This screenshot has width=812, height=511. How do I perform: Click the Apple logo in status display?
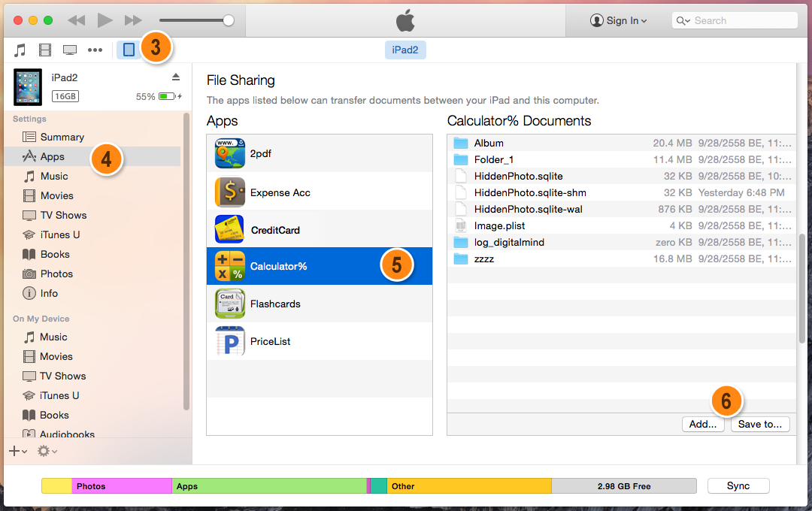(405, 20)
